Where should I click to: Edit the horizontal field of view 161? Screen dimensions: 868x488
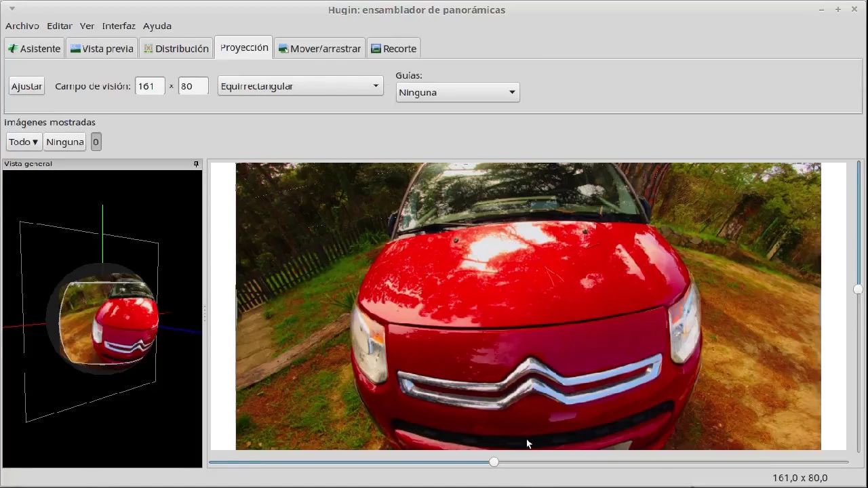point(150,86)
